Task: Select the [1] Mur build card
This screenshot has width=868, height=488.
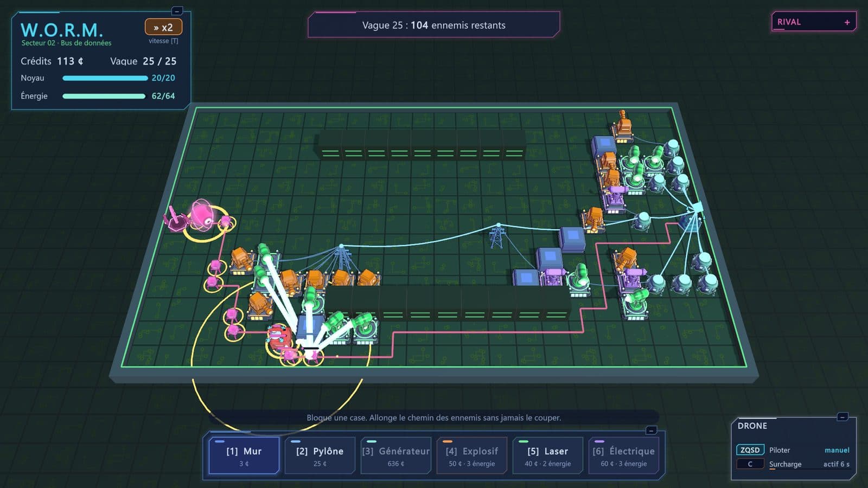Action: point(244,456)
